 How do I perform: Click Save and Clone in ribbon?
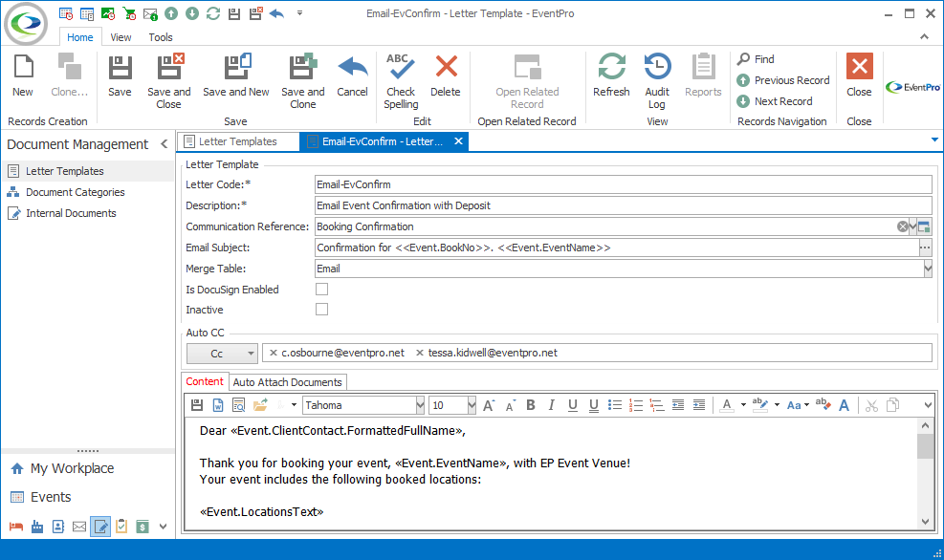point(303,80)
